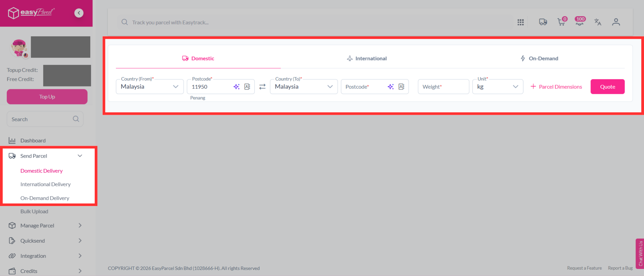The image size is (644, 276).
Task: Click the magnifier icon in tracking bar
Action: point(125,22)
